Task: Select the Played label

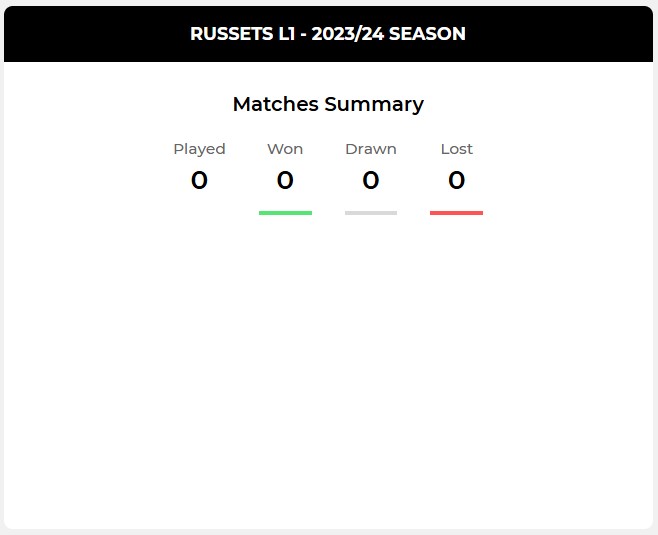Action: click(x=199, y=149)
